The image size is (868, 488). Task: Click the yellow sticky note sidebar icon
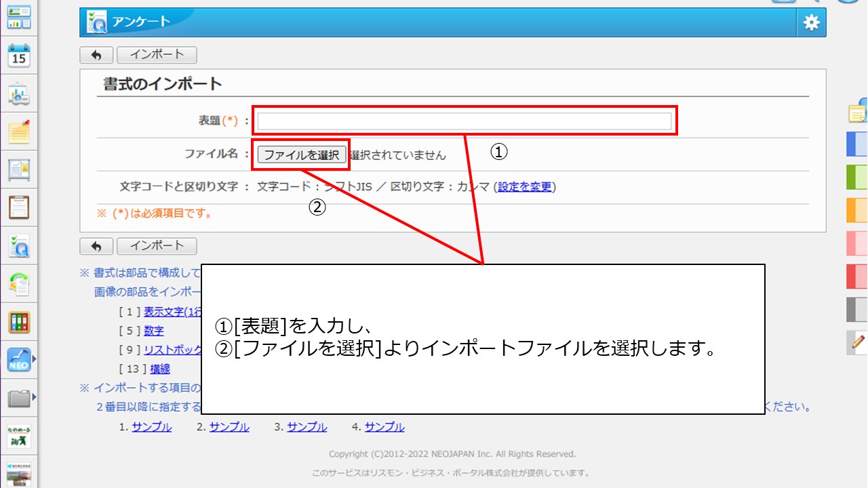pyautogui.click(x=19, y=131)
